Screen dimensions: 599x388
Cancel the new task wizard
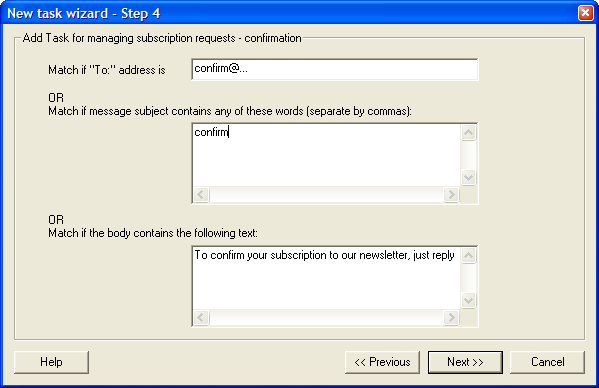click(x=547, y=362)
